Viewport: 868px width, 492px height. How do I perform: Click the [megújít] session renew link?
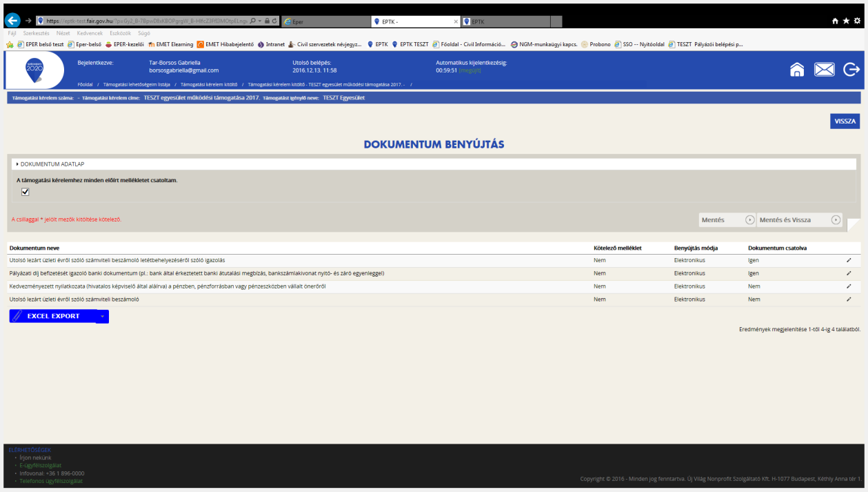(x=470, y=70)
